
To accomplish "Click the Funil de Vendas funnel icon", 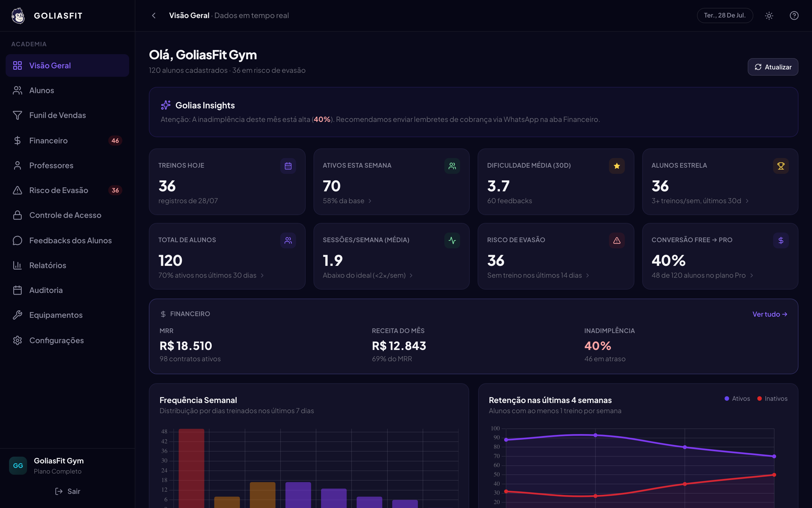I will pos(17,115).
